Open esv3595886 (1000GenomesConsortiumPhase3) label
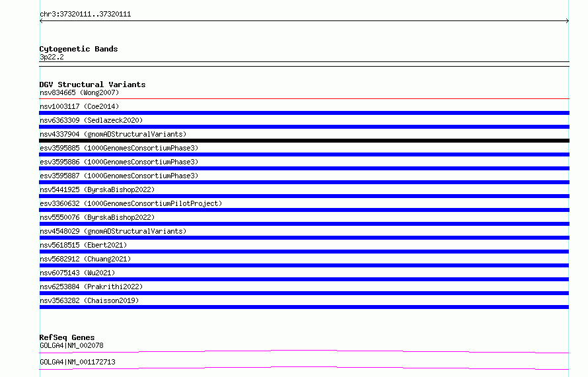Viewport: 588px width, 377px height. [119, 162]
